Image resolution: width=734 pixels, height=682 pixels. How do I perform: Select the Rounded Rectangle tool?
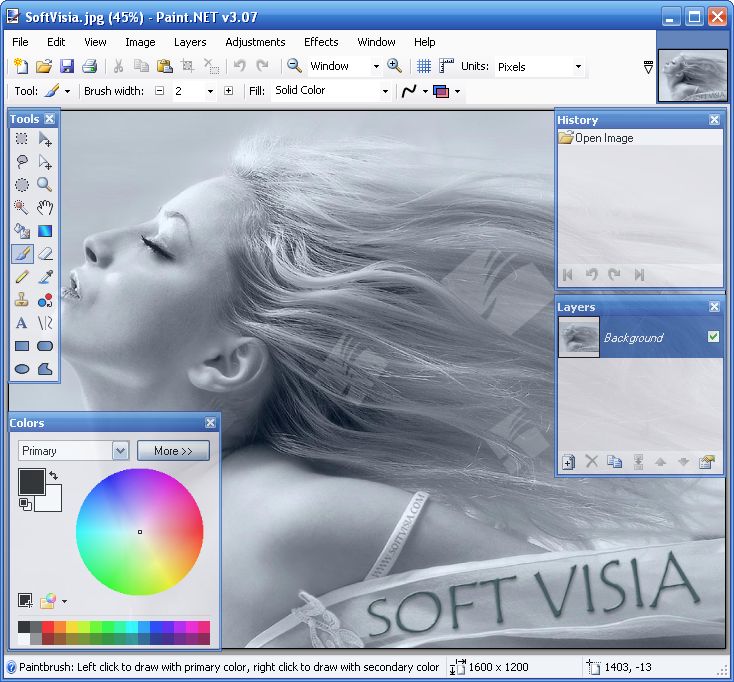pyautogui.click(x=45, y=346)
